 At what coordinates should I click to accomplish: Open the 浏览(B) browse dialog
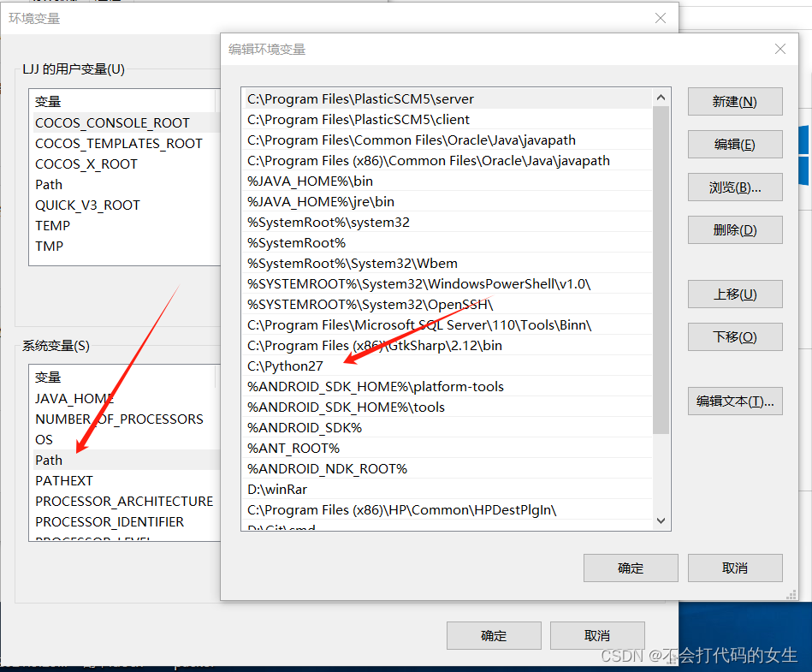pyautogui.click(x=734, y=187)
